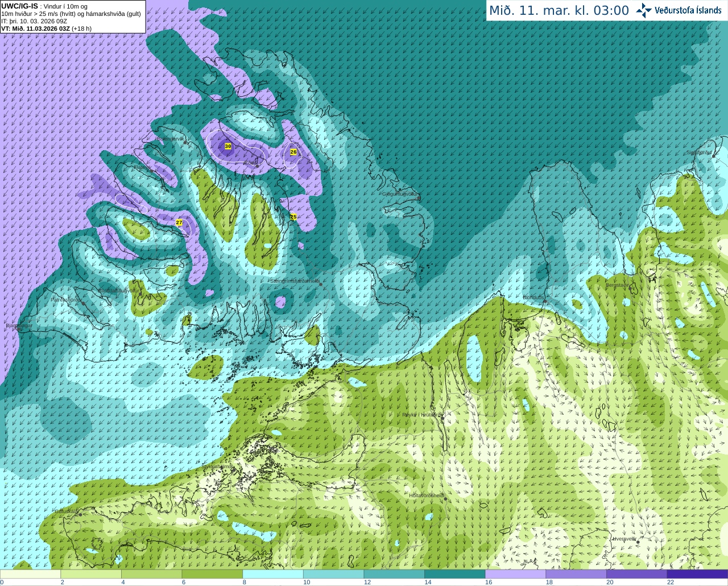Select the 18–20 m/s purple legend swatch
This screenshot has width=728, height=586.
[576, 574]
